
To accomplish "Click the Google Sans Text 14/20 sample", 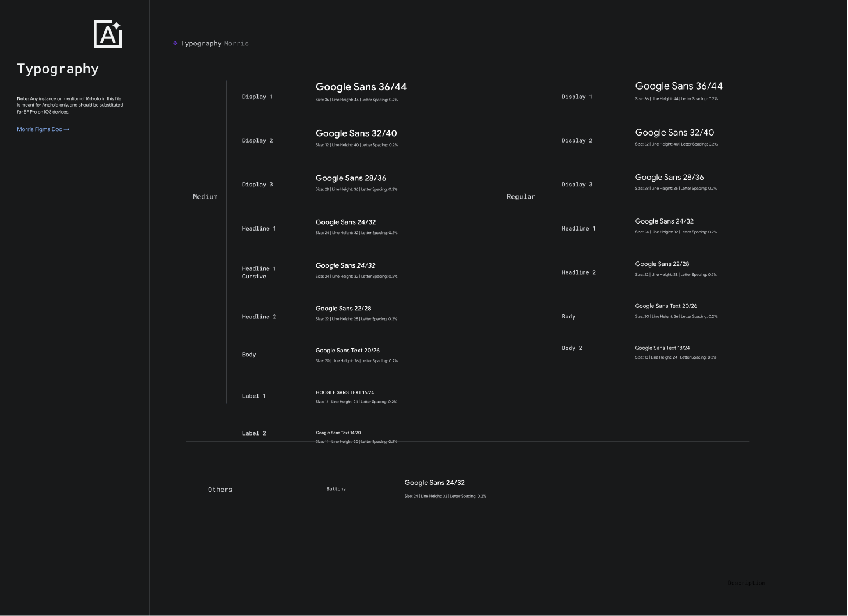I will [x=338, y=433].
